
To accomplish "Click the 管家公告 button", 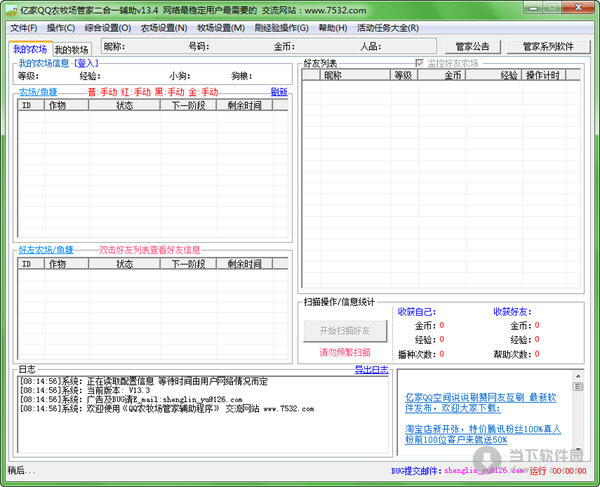I will coord(473,47).
